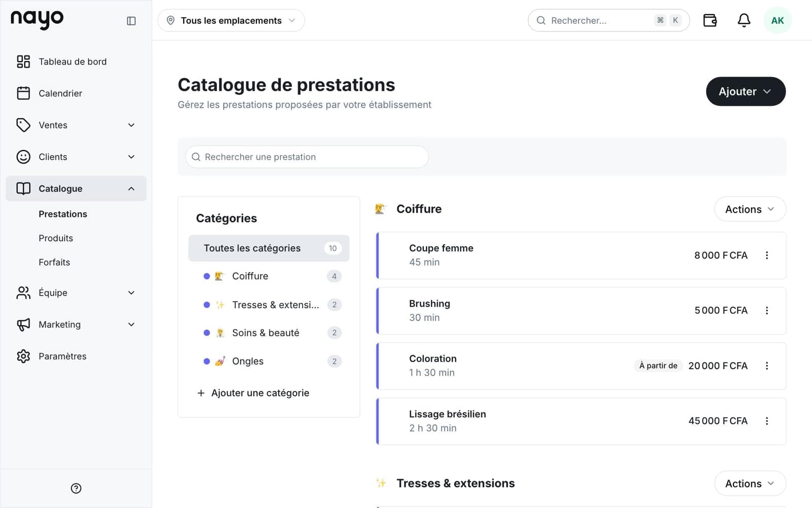Open the Lissage brésilien service name
This screenshot has width=812, height=508.
click(x=448, y=414)
